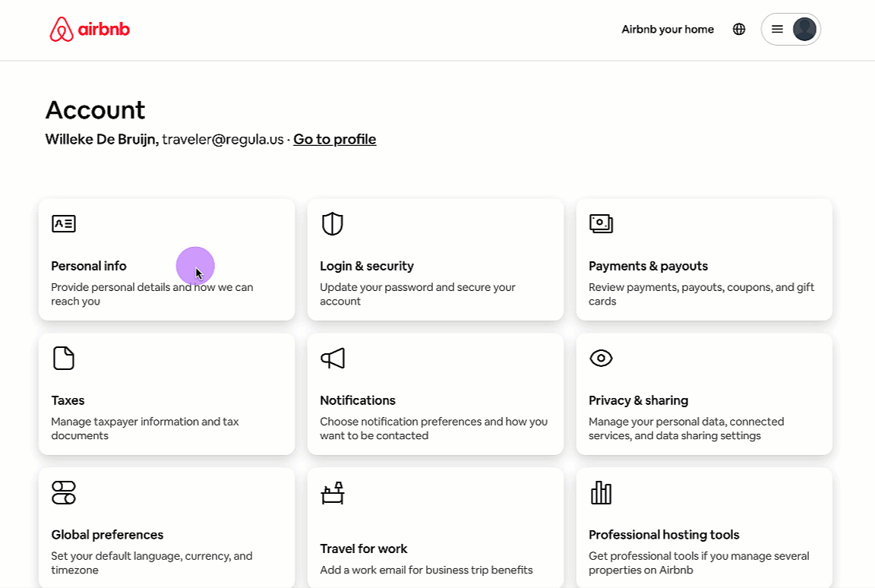
Task: Click the Personal info ID card icon
Action: point(64,223)
